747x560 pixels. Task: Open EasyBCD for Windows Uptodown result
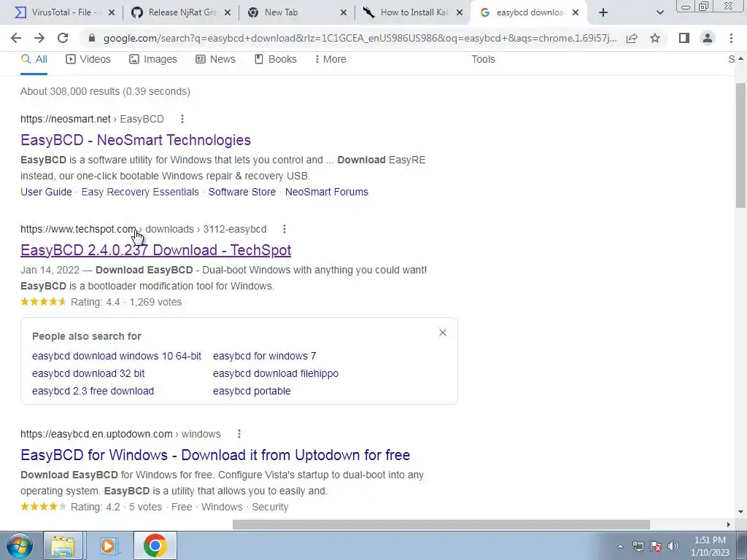pos(215,455)
